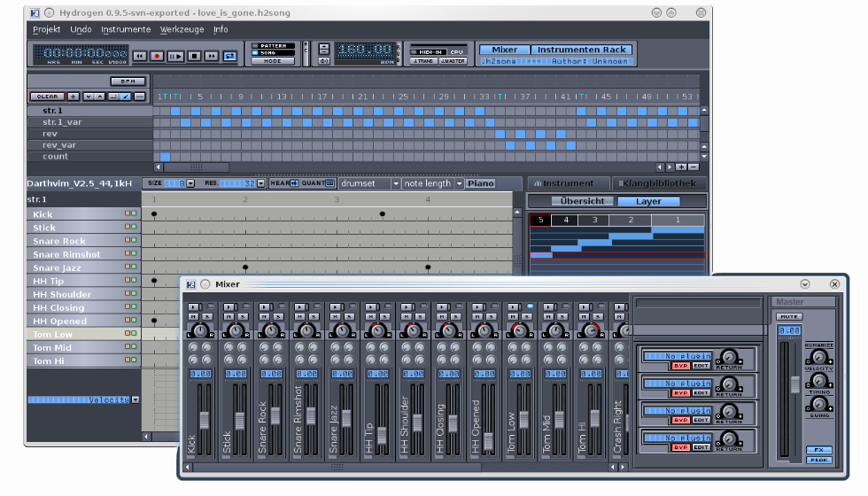Image resolution: width=868 pixels, height=496 pixels.
Task: Select the str.1_var pattern row
Action: coord(89,122)
